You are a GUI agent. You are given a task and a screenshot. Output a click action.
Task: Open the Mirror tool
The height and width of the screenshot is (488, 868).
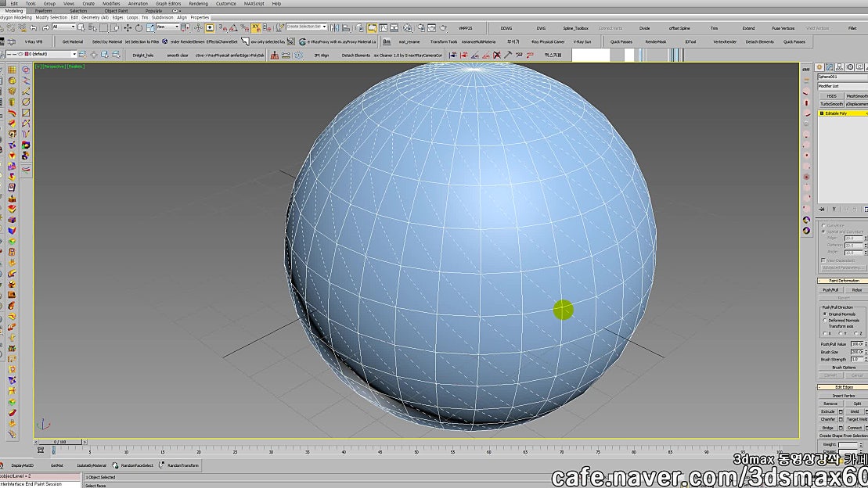(333, 27)
